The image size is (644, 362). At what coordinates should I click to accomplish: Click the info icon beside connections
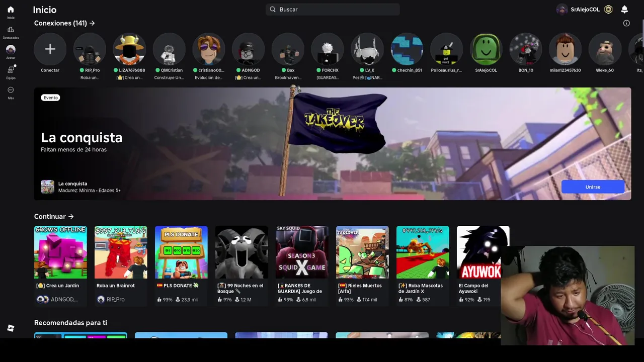click(626, 23)
